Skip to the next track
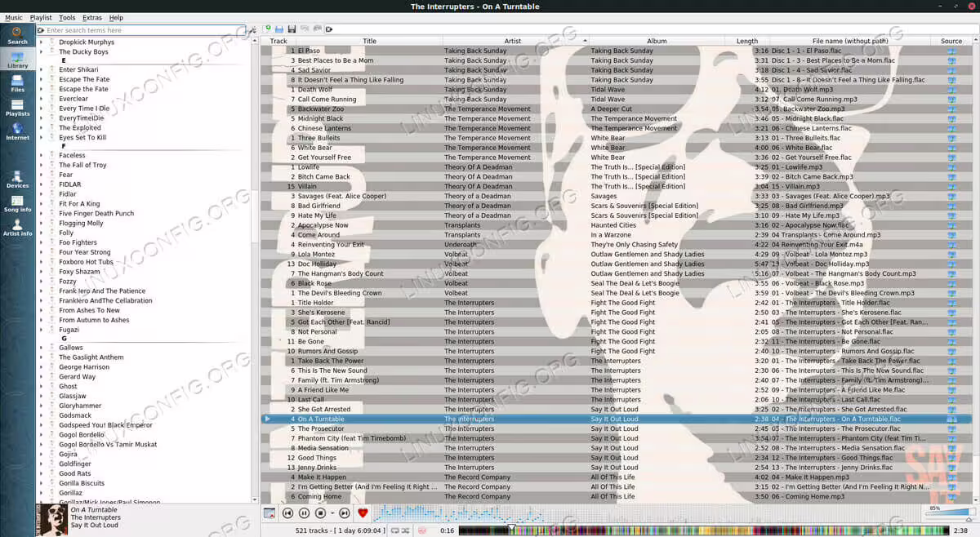The width and height of the screenshot is (980, 537). click(345, 513)
